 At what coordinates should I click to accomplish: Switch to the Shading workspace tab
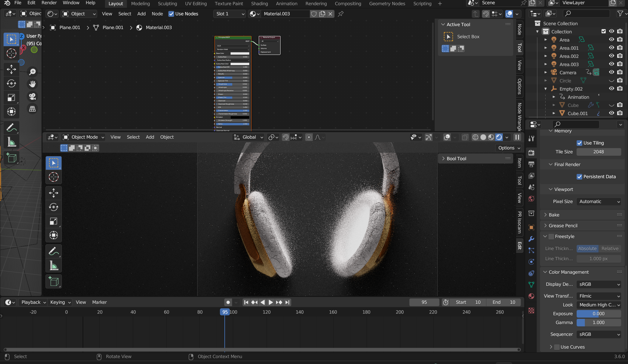pos(259,4)
